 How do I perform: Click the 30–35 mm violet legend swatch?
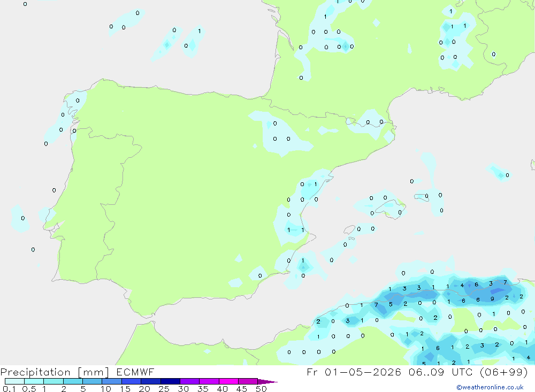coord(190,381)
